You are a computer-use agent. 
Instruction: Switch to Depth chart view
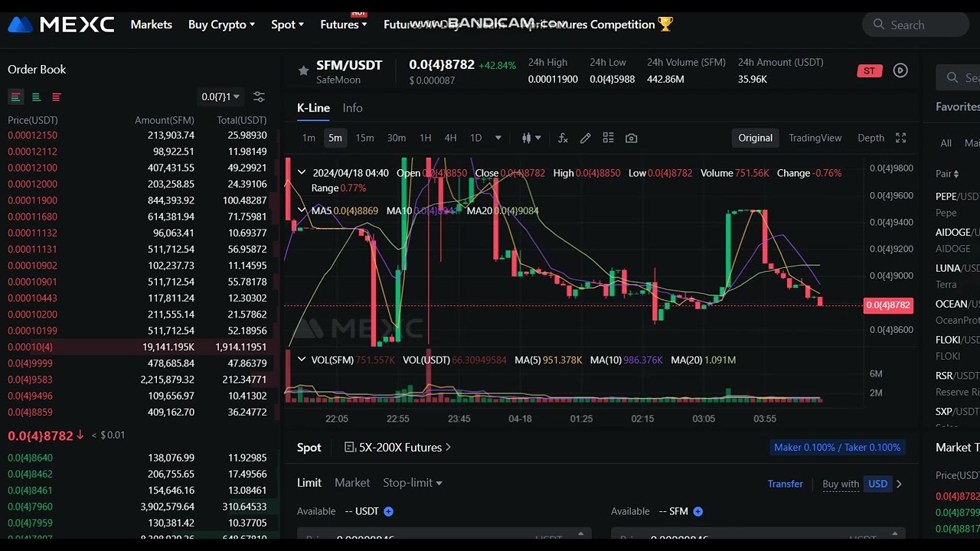[x=871, y=138]
